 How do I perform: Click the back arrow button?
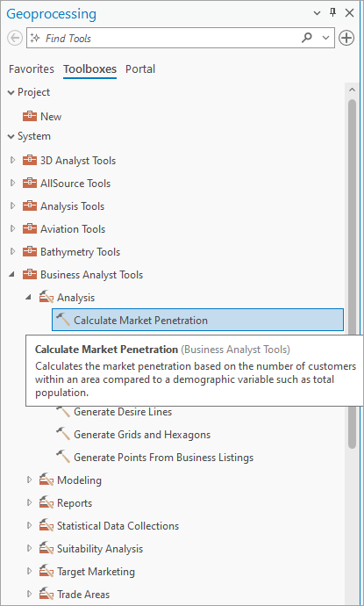click(x=15, y=39)
